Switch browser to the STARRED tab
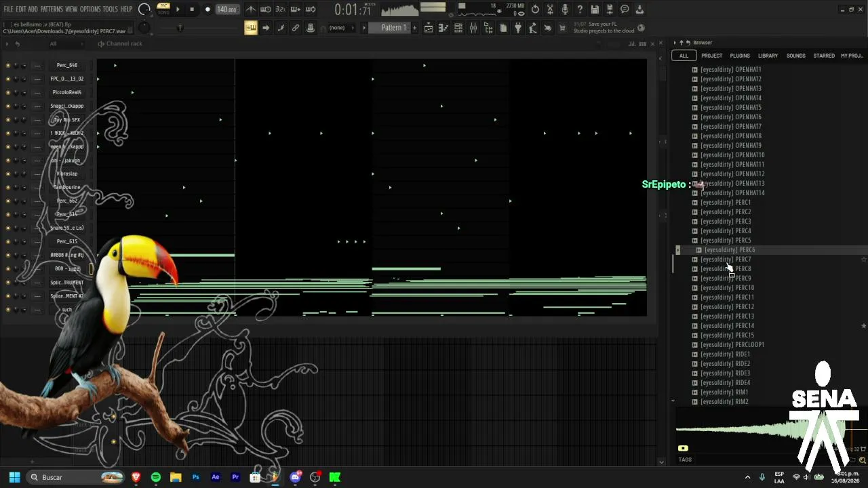868x488 pixels. (x=824, y=56)
